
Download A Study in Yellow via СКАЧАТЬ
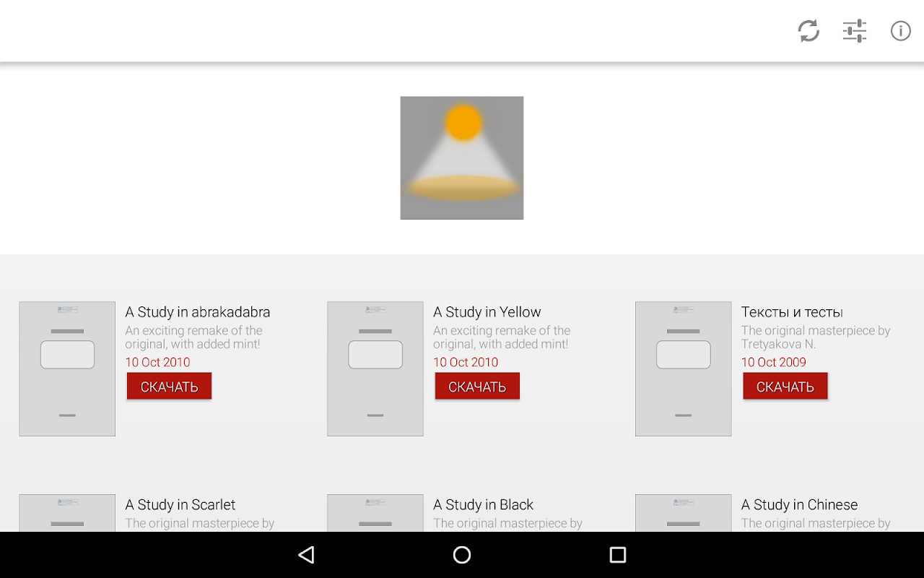coord(477,387)
